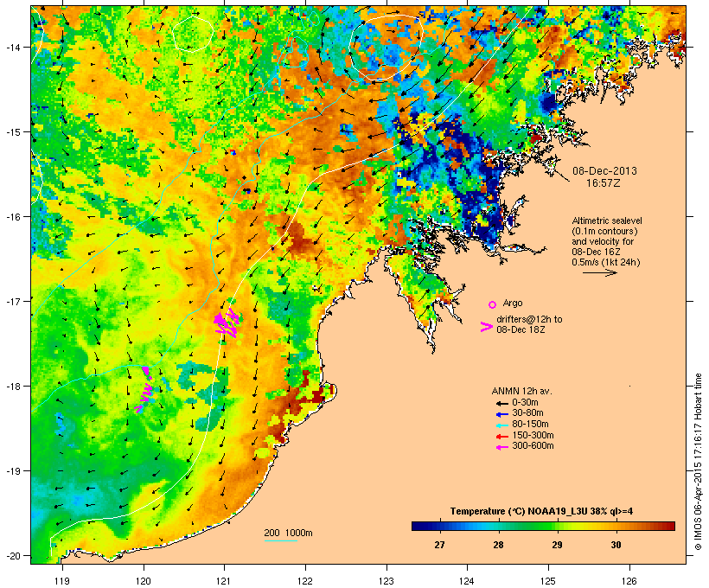Viewport: 709px width, 588px height.
Task: Click latitude axis label -19
Action: click(x=12, y=471)
